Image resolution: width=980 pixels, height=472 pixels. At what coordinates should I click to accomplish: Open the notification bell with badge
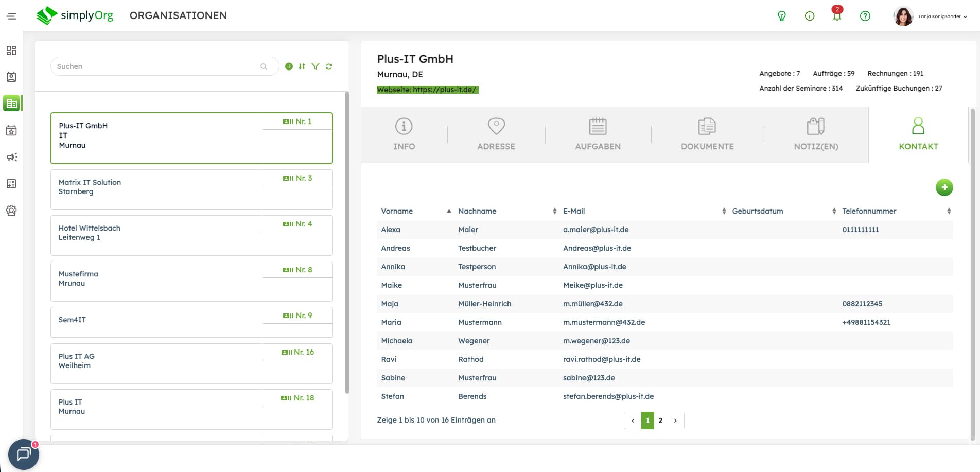(x=837, y=16)
